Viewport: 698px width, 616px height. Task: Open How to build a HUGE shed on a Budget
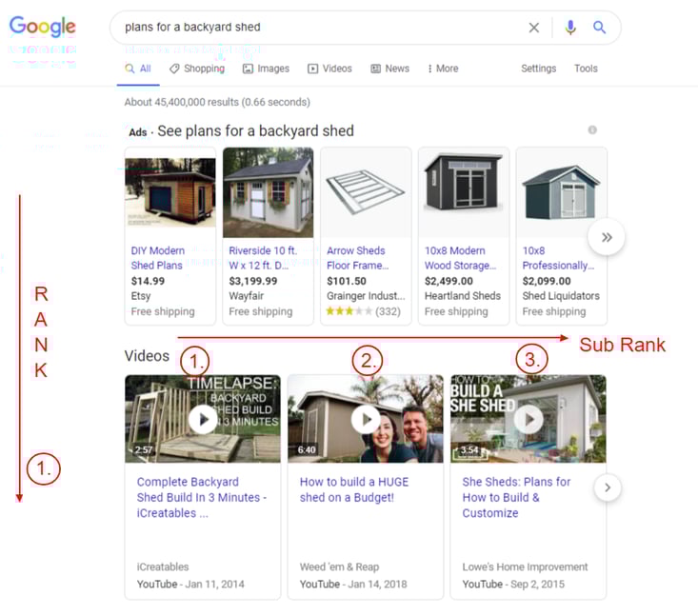point(354,489)
